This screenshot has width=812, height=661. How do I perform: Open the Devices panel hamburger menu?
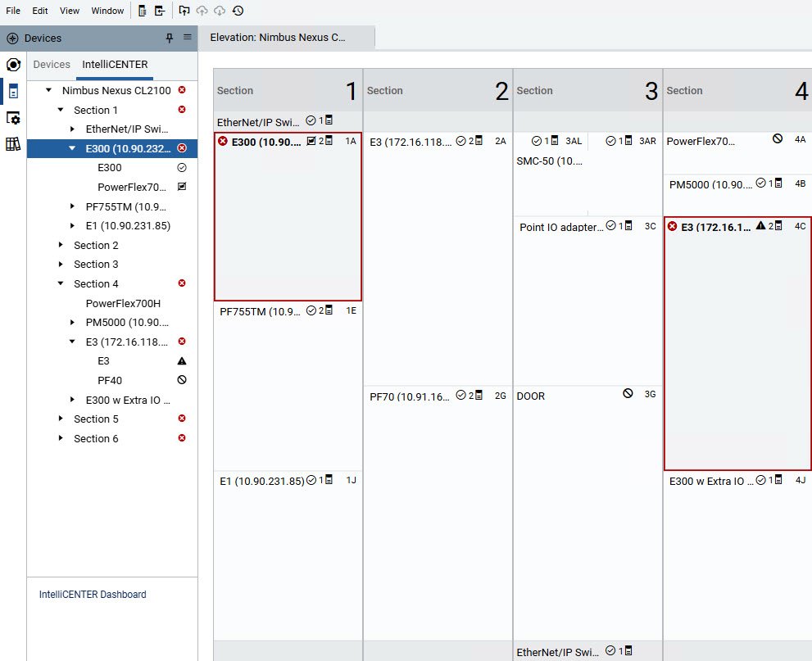187,38
